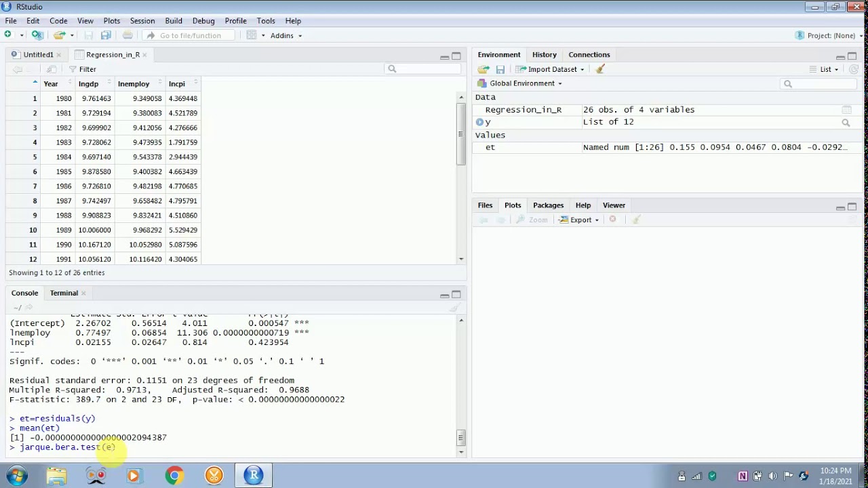
Task: Open the Import Dataset dropdown
Action: pyautogui.click(x=549, y=69)
